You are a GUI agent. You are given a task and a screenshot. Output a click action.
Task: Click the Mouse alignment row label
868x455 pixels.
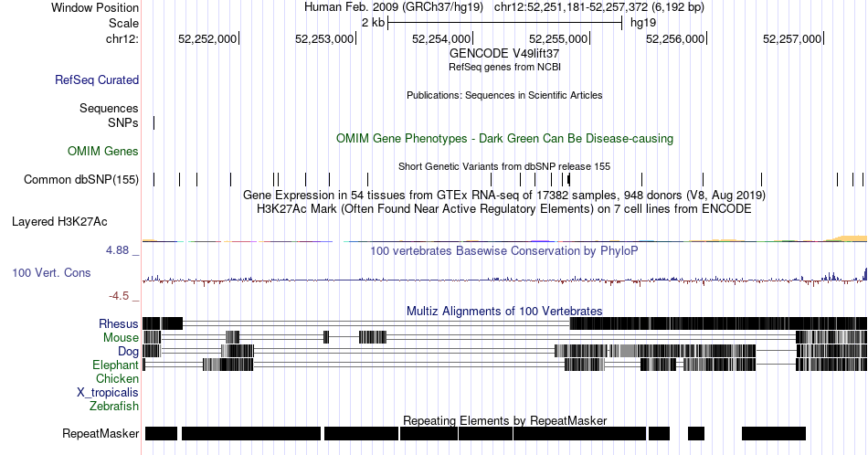point(121,338)
